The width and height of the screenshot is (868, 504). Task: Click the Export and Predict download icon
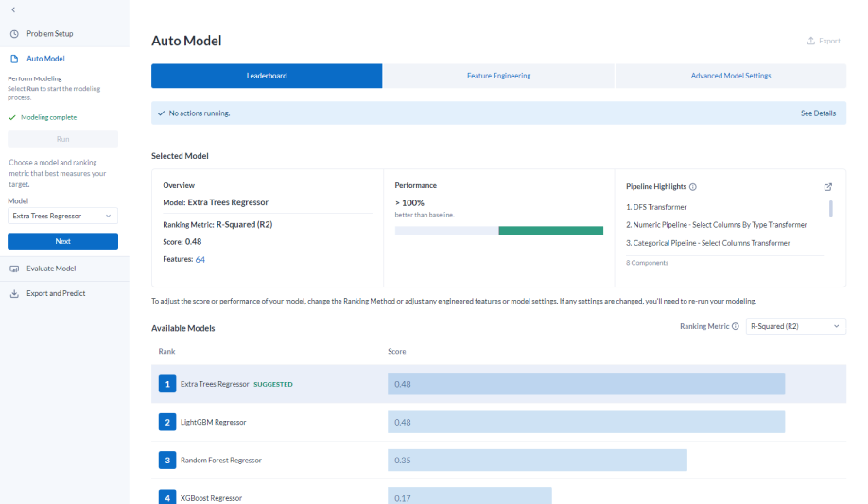click(14, 293)
